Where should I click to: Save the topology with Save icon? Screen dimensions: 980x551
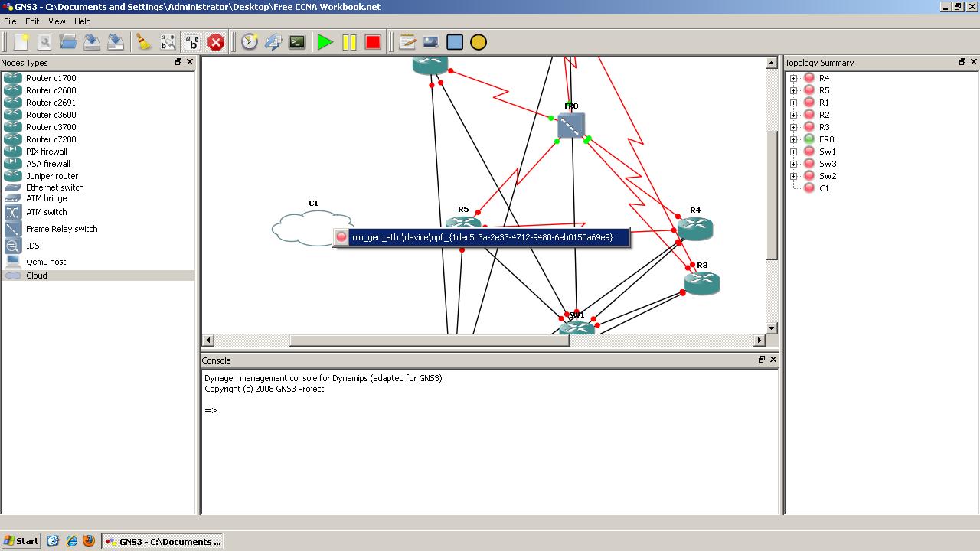92,42
